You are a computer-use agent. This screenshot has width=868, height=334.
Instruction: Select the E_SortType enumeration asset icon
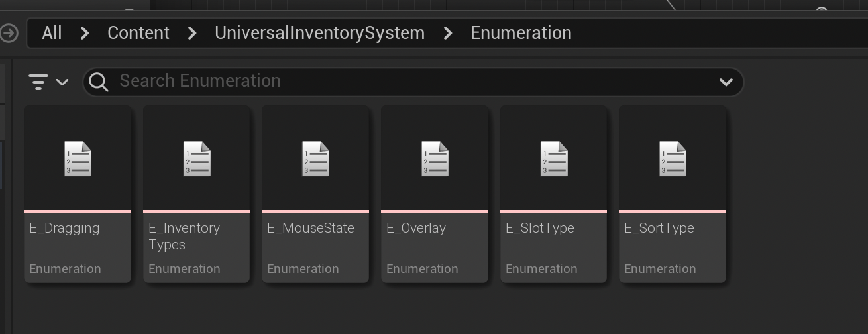click(673, 159)
